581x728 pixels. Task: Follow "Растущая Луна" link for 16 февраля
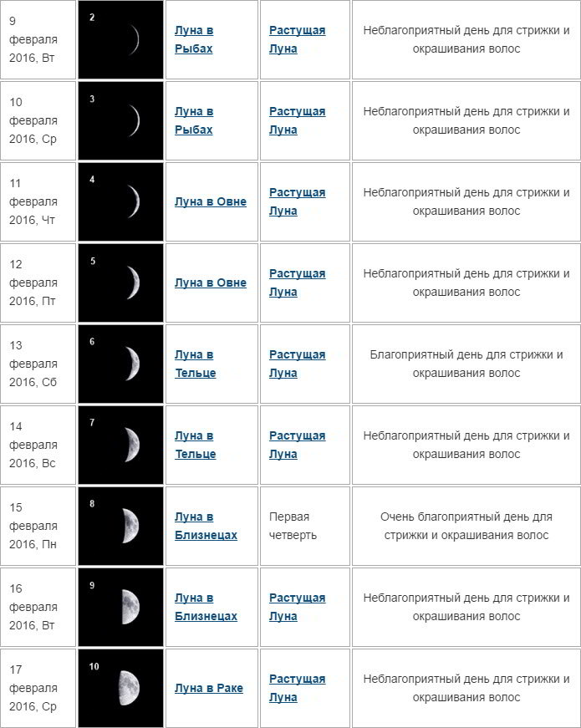click(x=297, y=607)
